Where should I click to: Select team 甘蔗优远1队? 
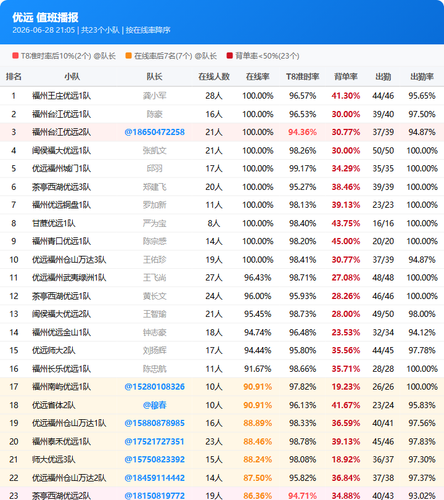pyautogui.click(x=54, y=223)
